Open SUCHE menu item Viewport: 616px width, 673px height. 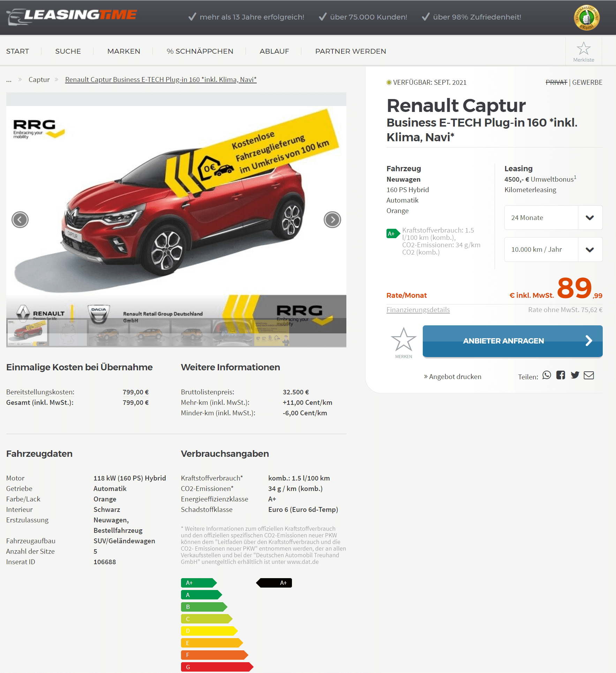68,51
